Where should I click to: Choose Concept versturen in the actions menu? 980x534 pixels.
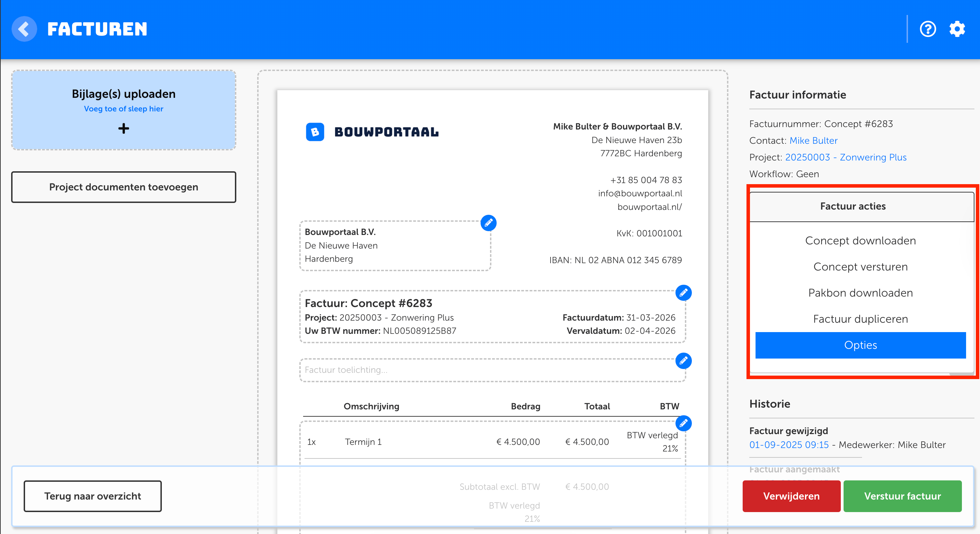pos(861,267)
